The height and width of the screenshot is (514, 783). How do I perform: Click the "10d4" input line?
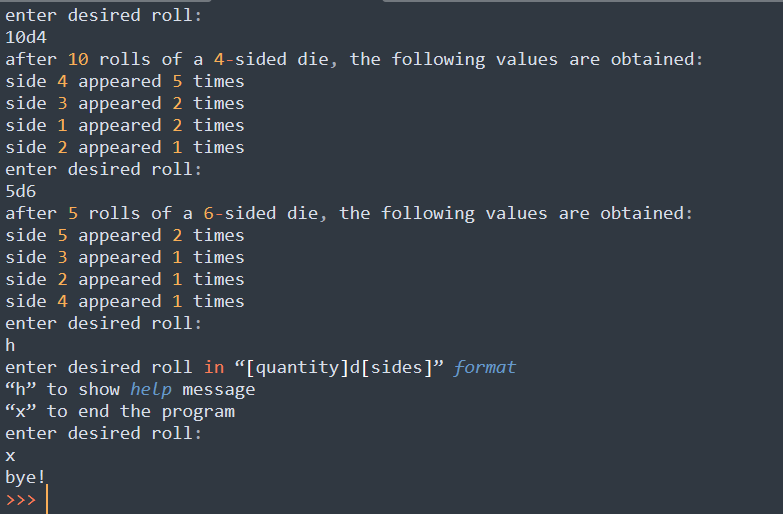(x=26, y=37)
